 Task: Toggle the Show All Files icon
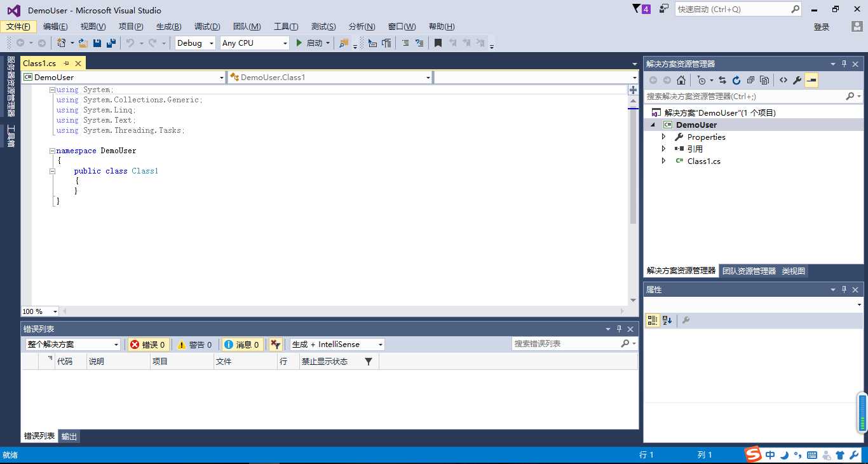pos(764,80)
